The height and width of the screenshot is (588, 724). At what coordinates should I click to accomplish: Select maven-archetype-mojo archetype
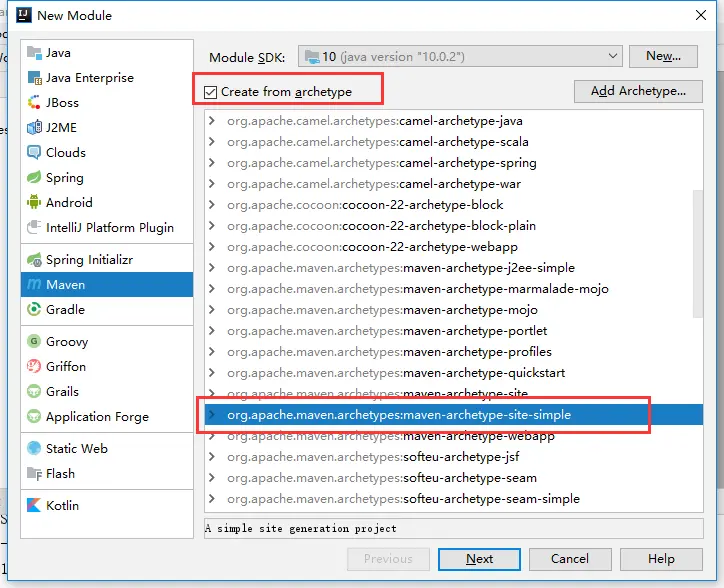coord(453,309)
